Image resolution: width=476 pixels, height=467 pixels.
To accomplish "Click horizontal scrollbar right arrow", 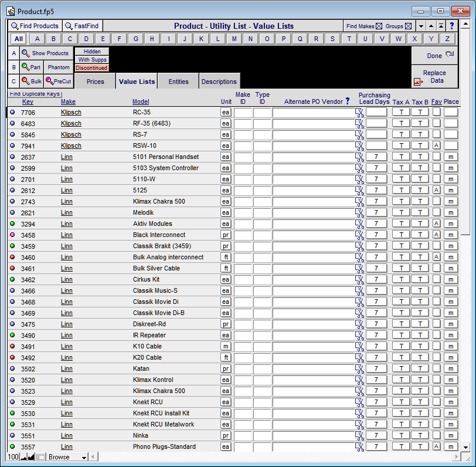I will tap(456, 456).
